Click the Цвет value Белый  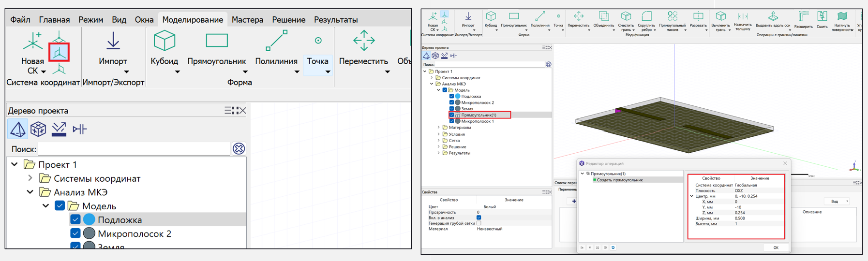point(490,207)
